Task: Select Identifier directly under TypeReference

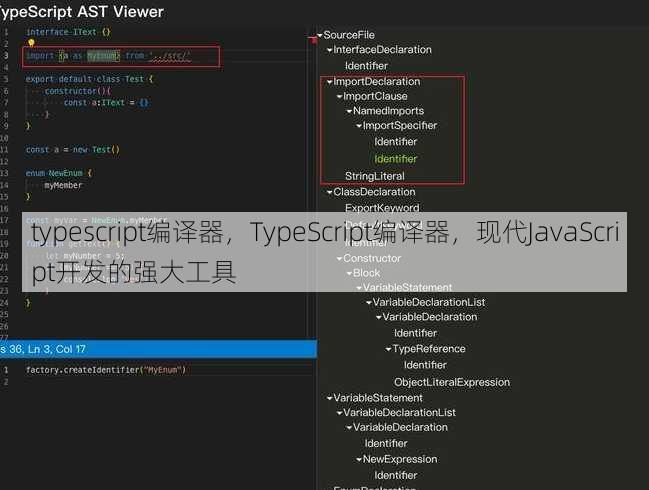Action: (x=425, y=365)
